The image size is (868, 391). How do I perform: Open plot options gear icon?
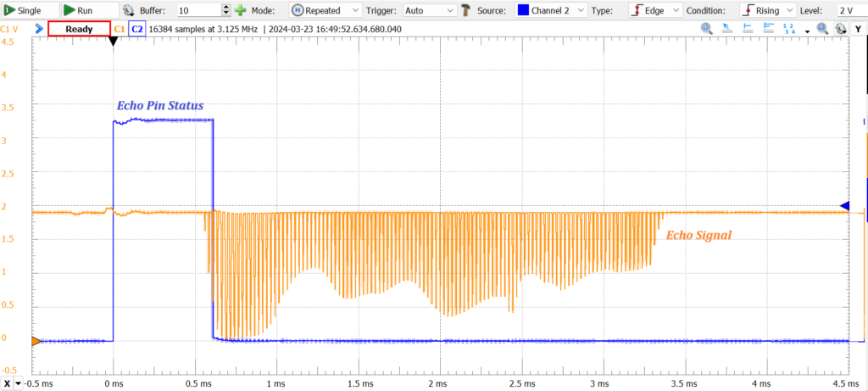click(840, 29)
